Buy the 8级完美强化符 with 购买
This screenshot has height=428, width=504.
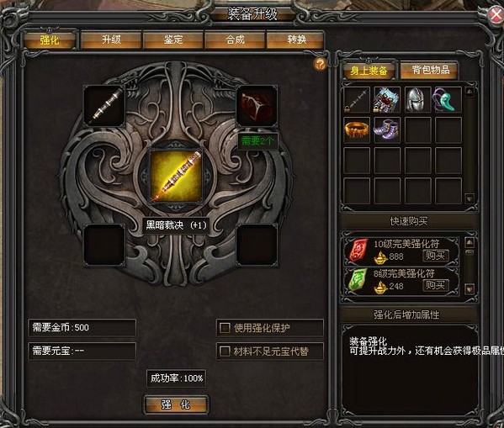436,285
